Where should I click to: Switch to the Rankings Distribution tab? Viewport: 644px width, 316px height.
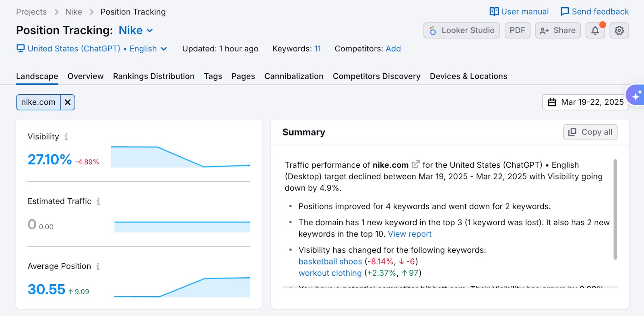pyautogui.click(x=153, y=76)
